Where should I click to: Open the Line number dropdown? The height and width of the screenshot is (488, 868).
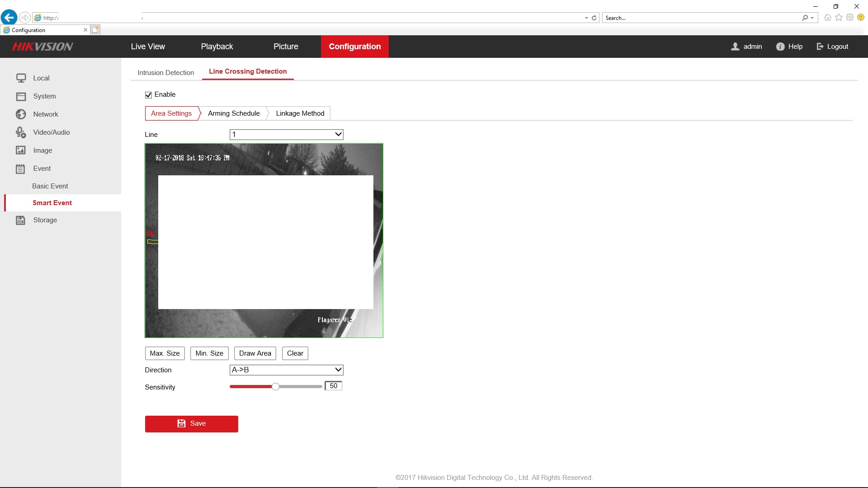[x=286, y=134]
